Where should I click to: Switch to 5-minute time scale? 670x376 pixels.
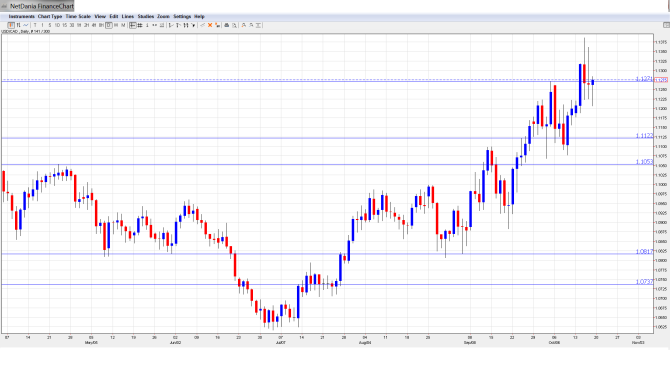(50, 26)
